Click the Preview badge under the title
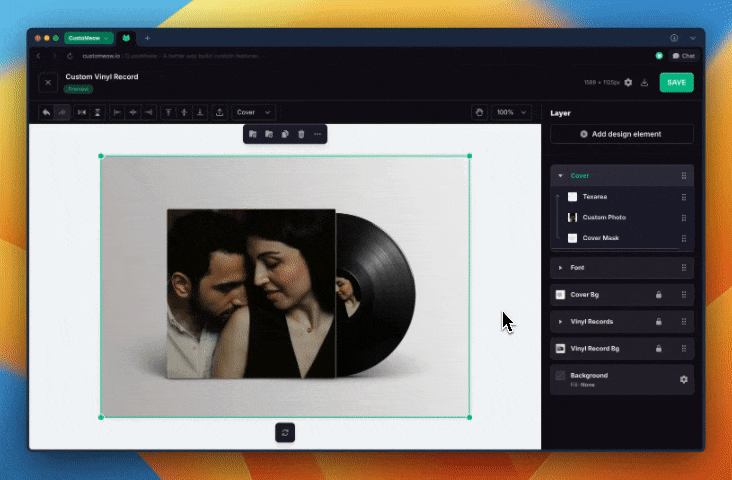Image resolution: width=732 pixels, height=480 pixels. point(78,89)
